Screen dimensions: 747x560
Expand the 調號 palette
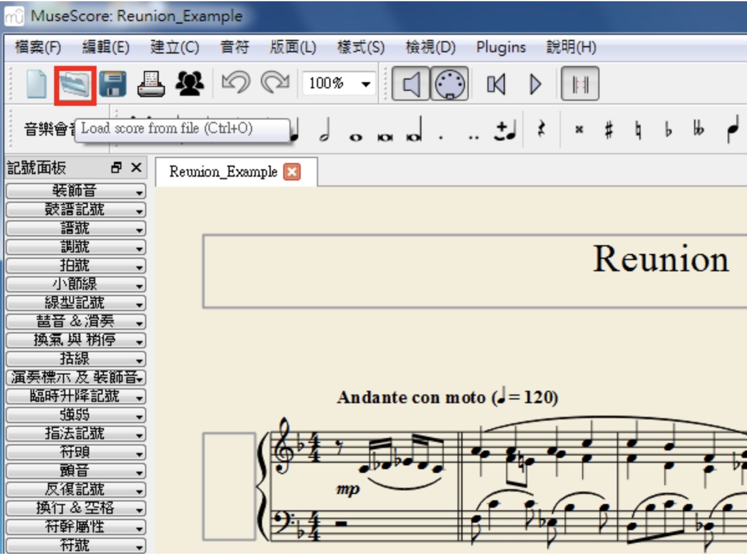[75, 247]
